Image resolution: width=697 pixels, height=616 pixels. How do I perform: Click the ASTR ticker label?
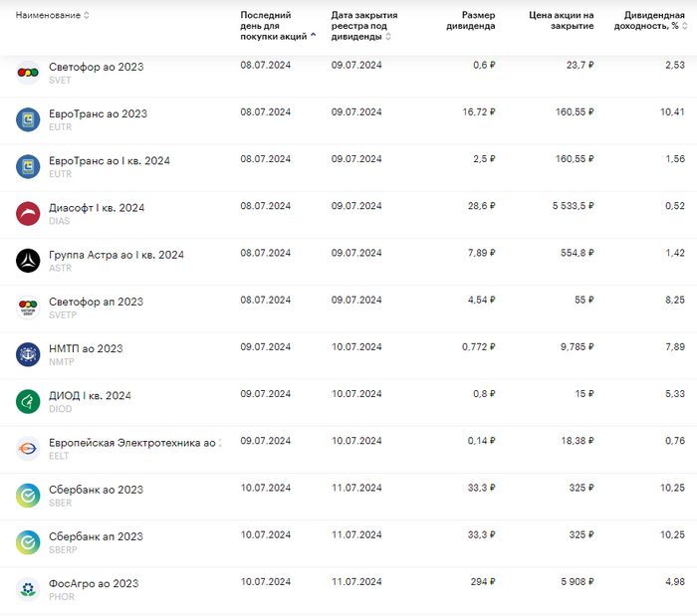pos(61,269)
